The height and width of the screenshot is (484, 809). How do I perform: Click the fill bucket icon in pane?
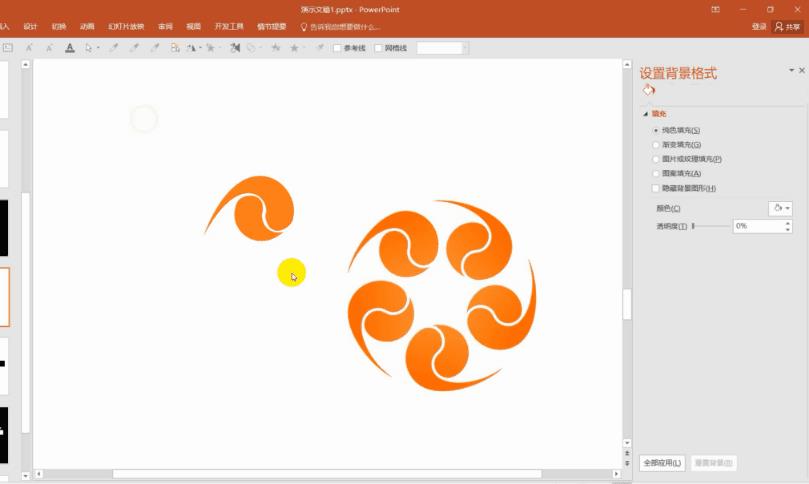point(649,90)
